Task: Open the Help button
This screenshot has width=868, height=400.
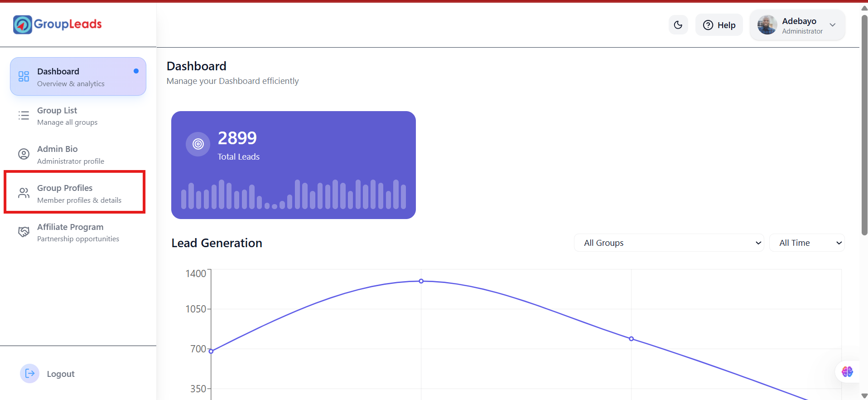Action: pyautogui.click(x=719, y=25)
